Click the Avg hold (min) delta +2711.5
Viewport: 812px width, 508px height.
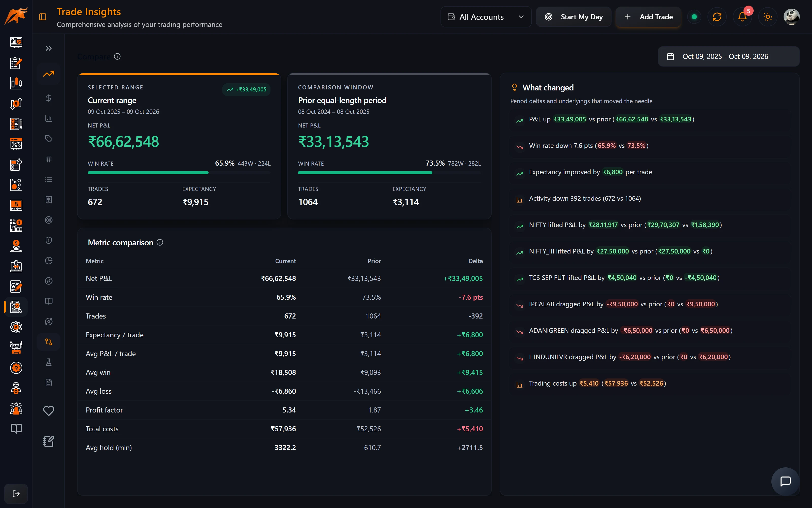click(x=470, y=448)
